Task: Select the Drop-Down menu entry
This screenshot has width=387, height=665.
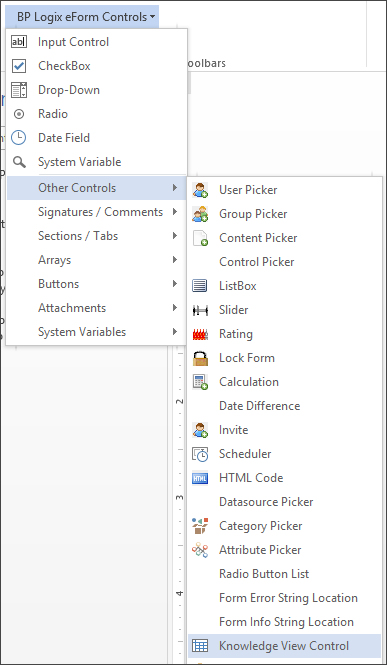Action: click(97, 90)
